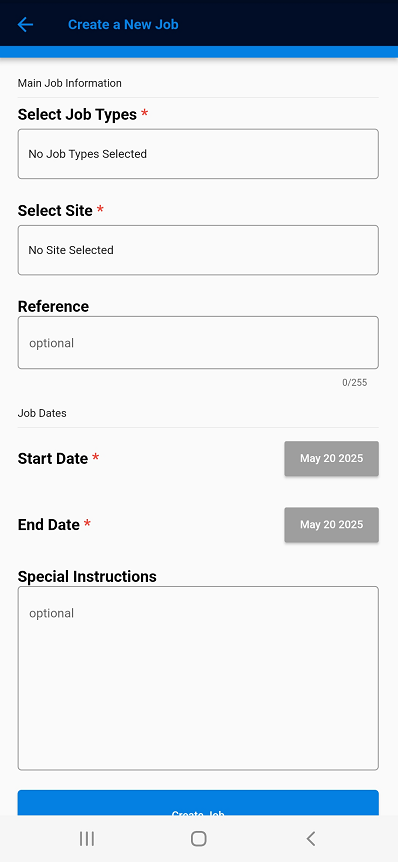Image resolution: width=398 pixels, height=862 pixels.
Task: Tap the Main Job Information section heading
Action: 70,83
